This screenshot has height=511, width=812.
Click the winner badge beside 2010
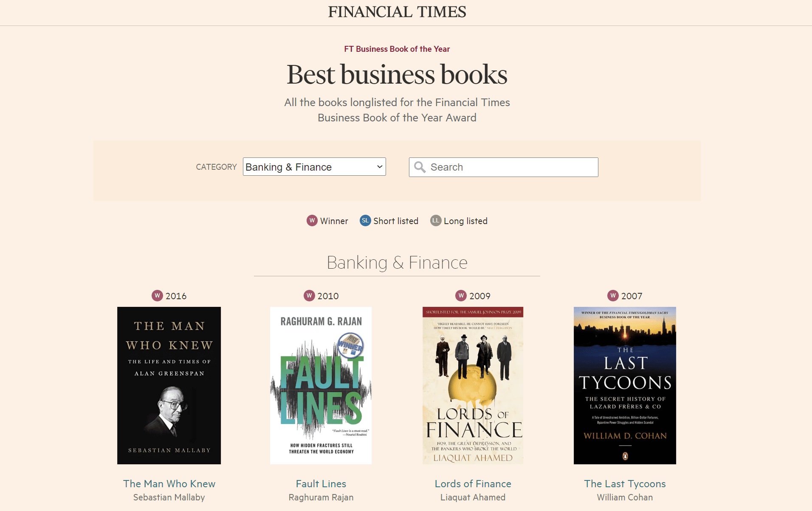click(310, 296)
